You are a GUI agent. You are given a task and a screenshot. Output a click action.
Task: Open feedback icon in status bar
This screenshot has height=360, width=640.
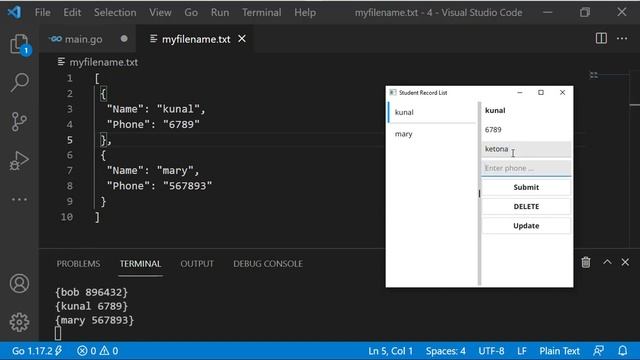(598, 351)
